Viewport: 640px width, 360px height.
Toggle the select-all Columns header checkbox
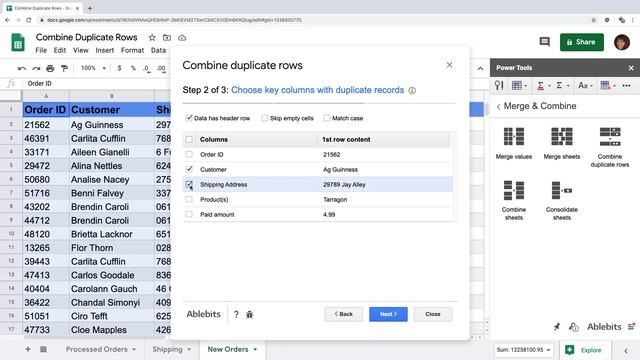click(x=189, y=140)
